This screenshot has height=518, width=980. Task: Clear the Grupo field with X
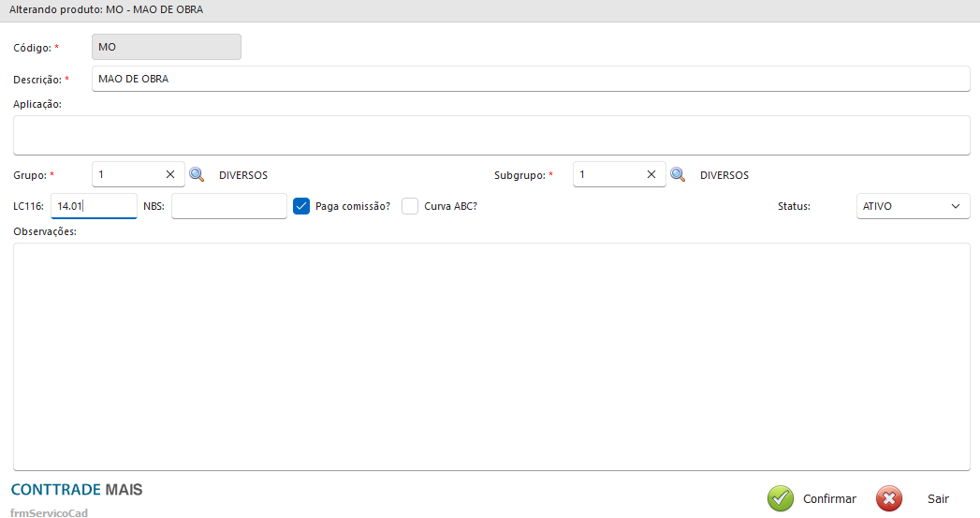170,174
